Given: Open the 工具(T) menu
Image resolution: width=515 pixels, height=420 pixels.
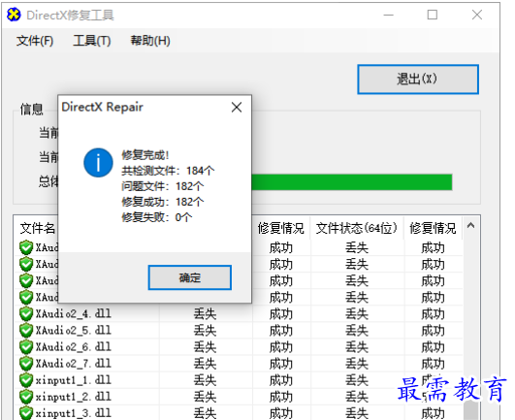Looking at the screenshot, I should (x=91, y=41).
